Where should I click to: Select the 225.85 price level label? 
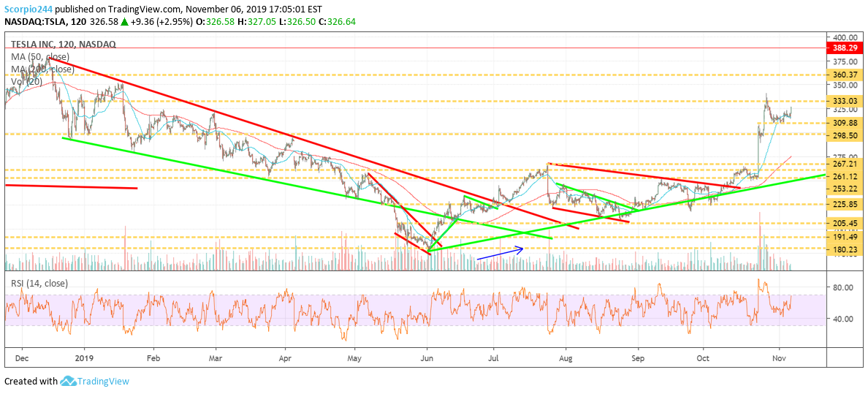(x=845, y=205)
